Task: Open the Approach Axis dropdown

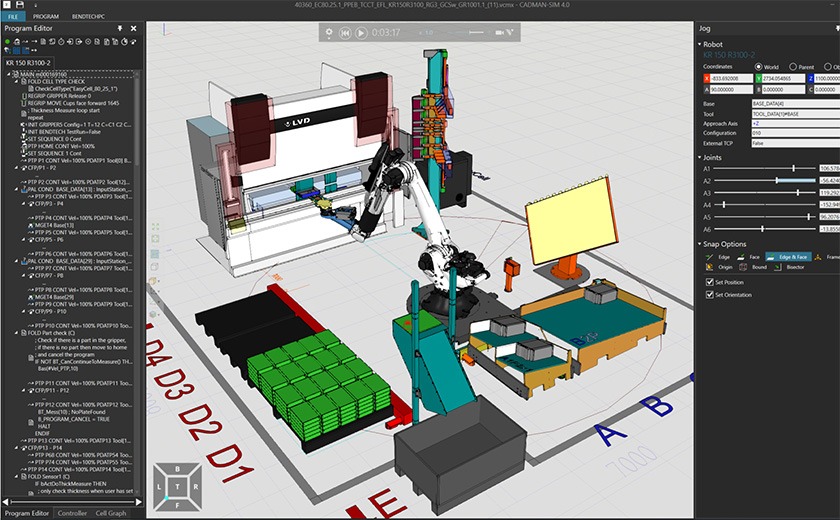Action: click(x=795, y=123)
